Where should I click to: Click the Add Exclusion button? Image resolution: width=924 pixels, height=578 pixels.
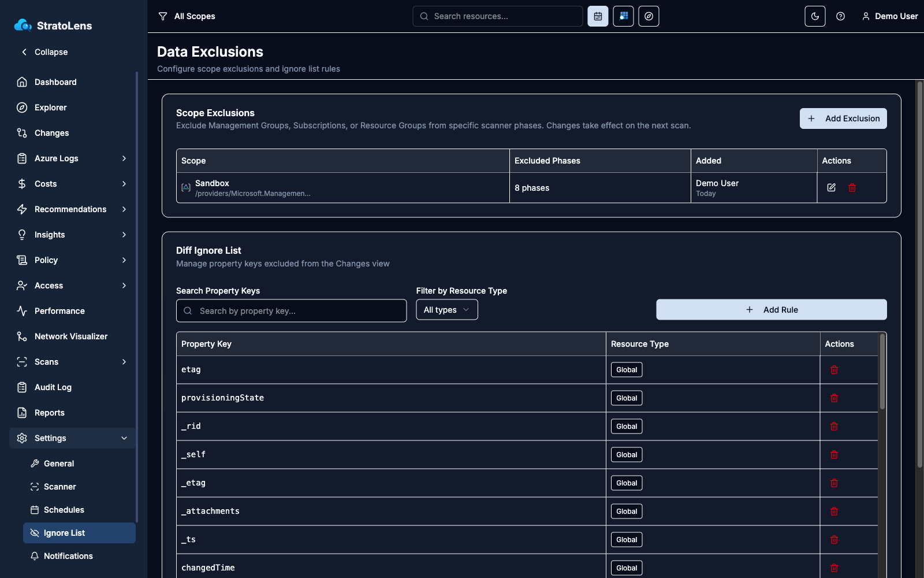pyautogui.click(x=843, y=118)
